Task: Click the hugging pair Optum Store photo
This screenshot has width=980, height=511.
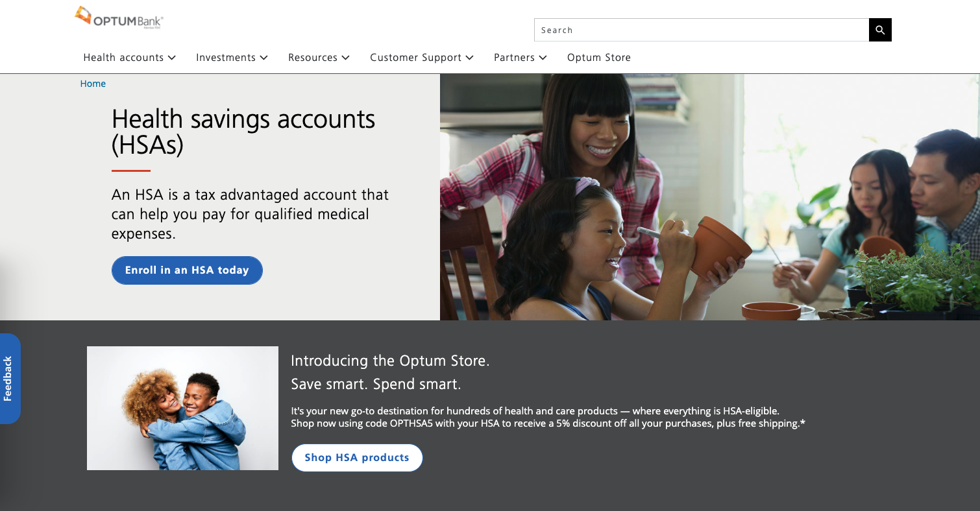Action: pyautogui.click(x=182, y=408)
